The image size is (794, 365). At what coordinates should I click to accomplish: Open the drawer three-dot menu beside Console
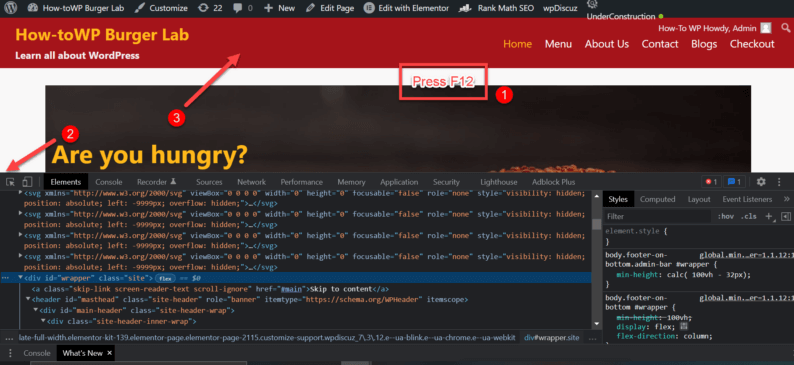tap(10, 353)
